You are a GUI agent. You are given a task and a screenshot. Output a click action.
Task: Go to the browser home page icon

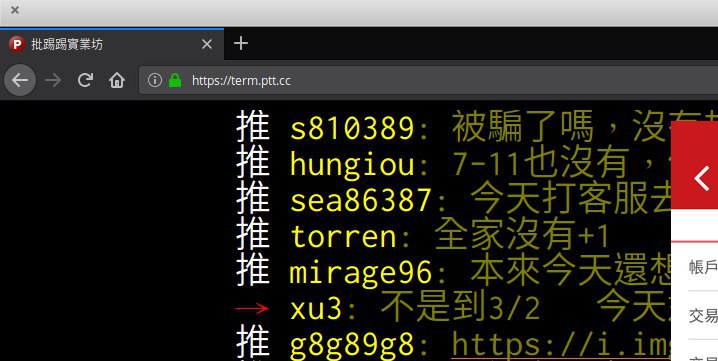(x=117, y=80)
